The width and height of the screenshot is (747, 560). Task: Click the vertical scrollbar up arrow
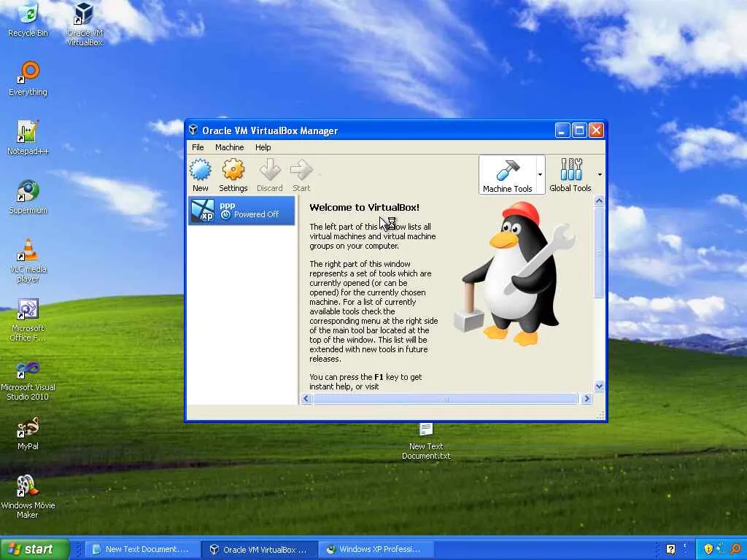[x=600, y=201]
